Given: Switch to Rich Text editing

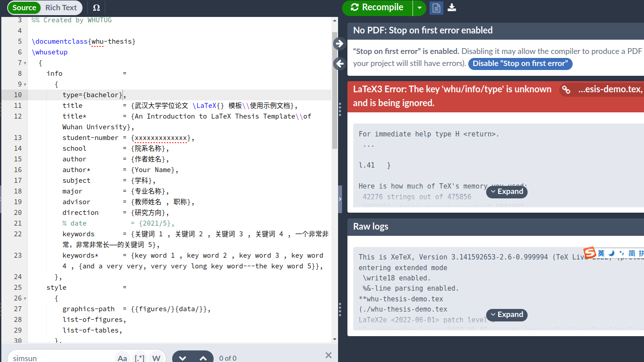Looking at the screenshot, I should 61,8.
